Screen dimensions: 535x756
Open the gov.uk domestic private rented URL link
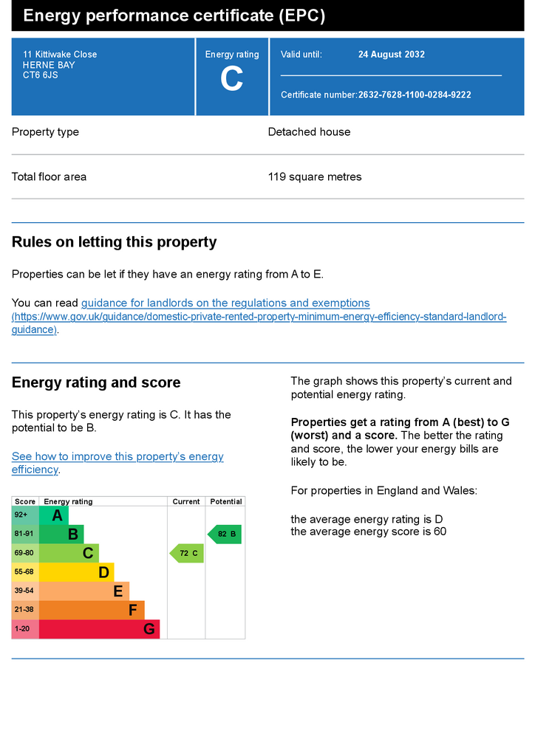click(x=259, y=323)
